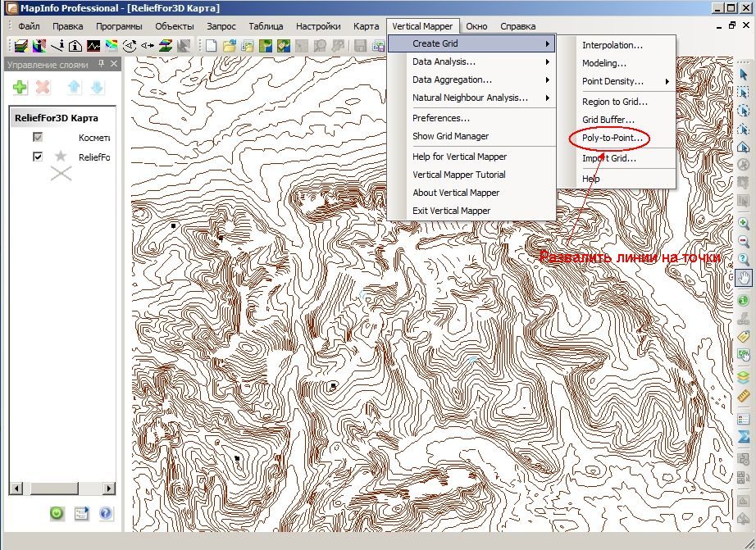Choose Interpolation in the submenu
756x550 pixels.
tap(613, 45)
